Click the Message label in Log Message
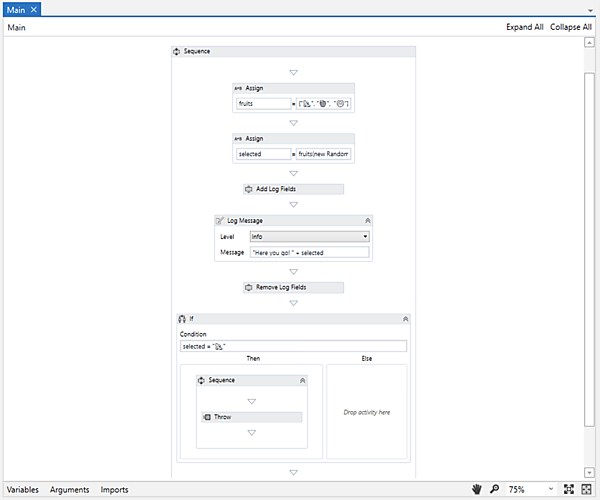Screen dimensions: 600x500 pyautogui.click(x=232, y=252)
